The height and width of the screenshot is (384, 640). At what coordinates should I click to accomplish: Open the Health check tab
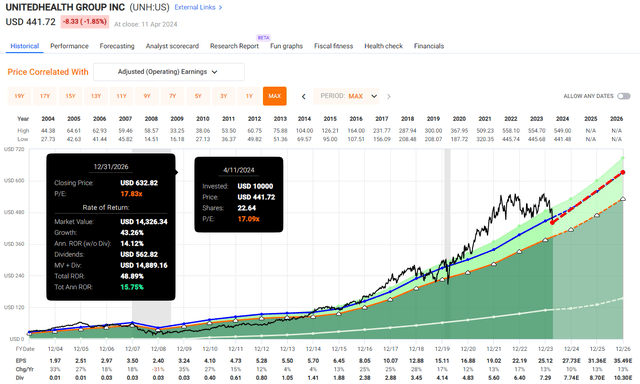(x=383, y=46)
